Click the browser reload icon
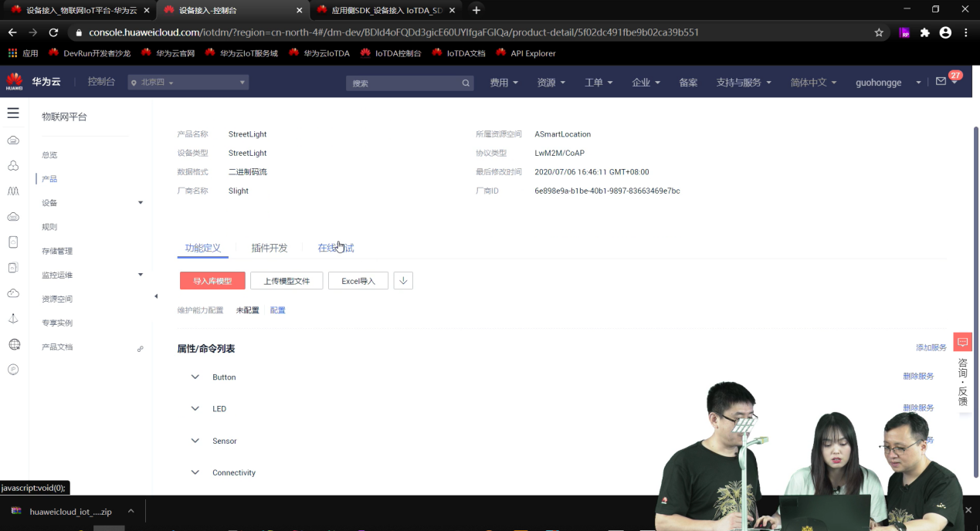The width and height of the screenshot is (980, 531). coord(53,32)
